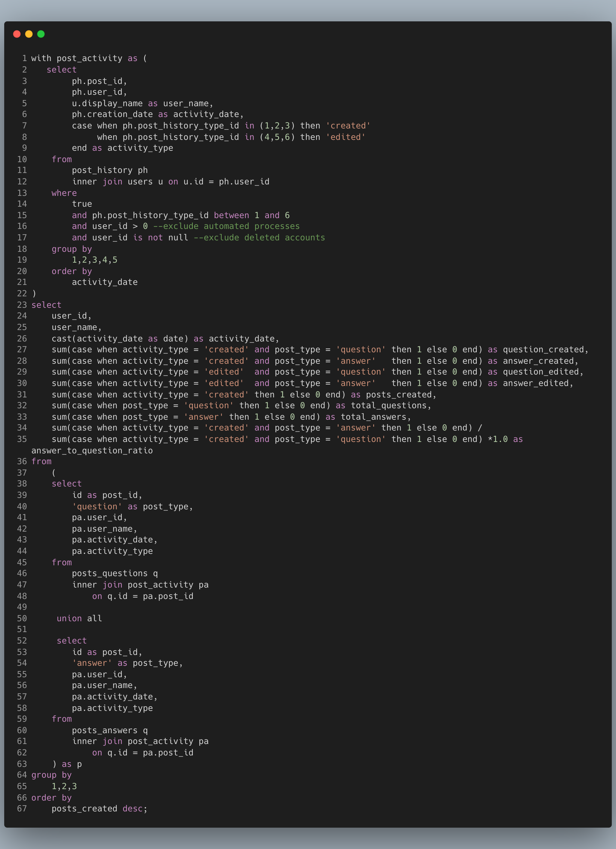Click 'answer_to_question_ratio' wrapped text
This screenshot has height=849, width=616.
92,450
